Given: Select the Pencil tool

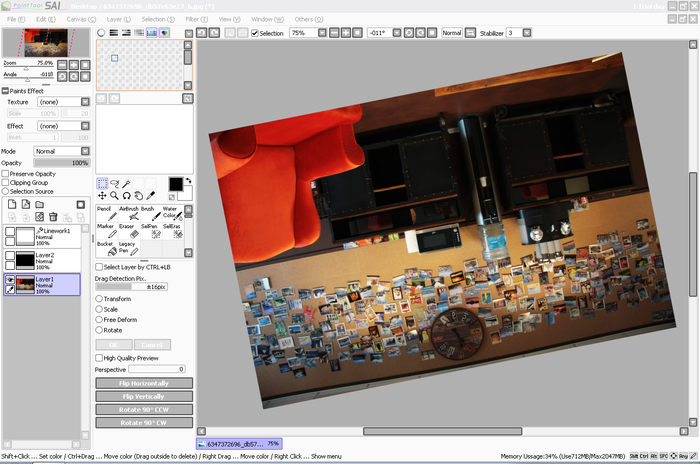Looking at the screenshot, I should point(105,213).
